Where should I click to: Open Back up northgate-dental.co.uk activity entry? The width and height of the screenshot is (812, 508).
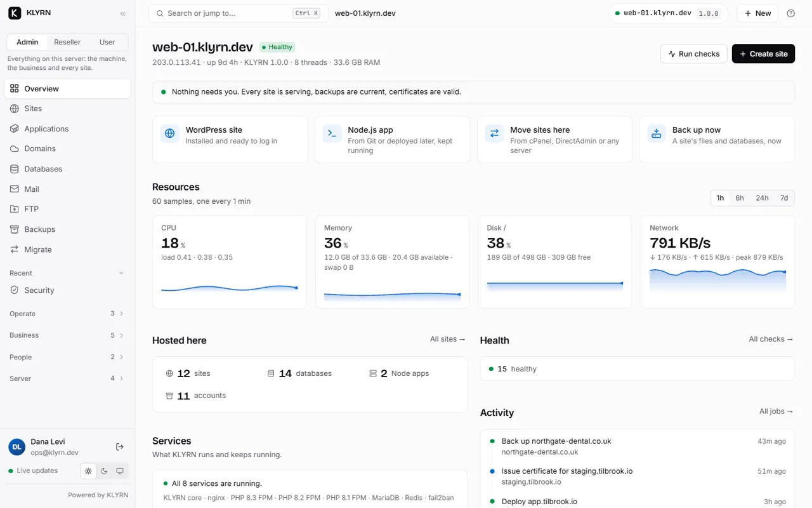(x=638, y=446)
